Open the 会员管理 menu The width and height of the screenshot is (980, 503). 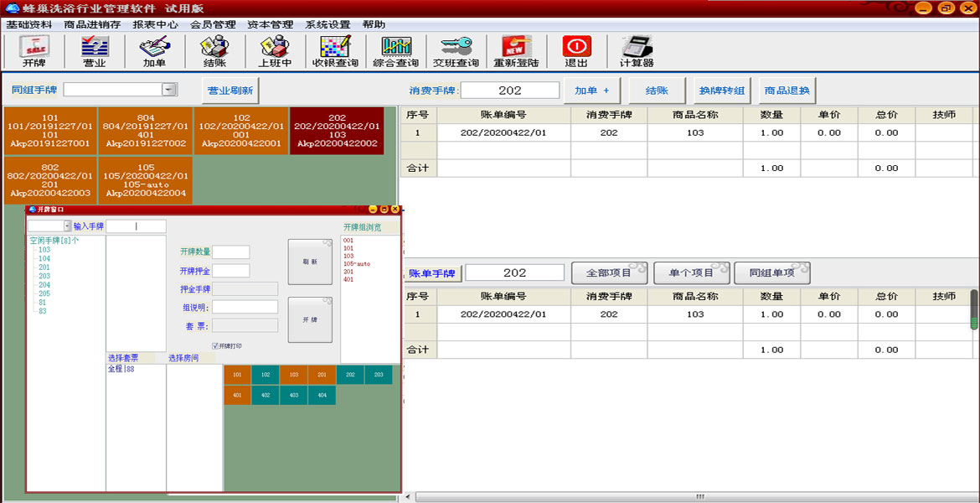(213, 25)
